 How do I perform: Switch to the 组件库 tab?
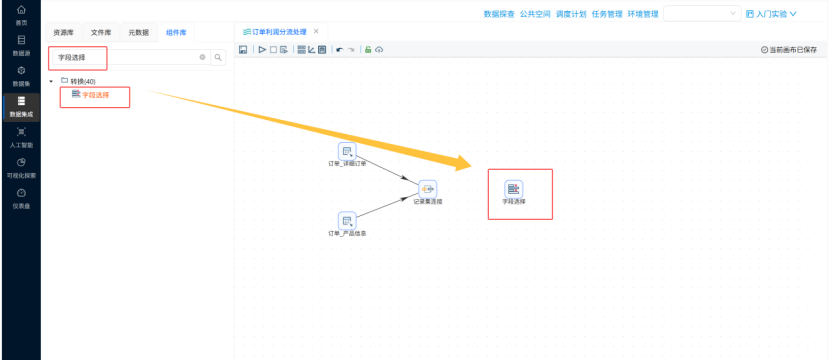(x=176, y=32)
